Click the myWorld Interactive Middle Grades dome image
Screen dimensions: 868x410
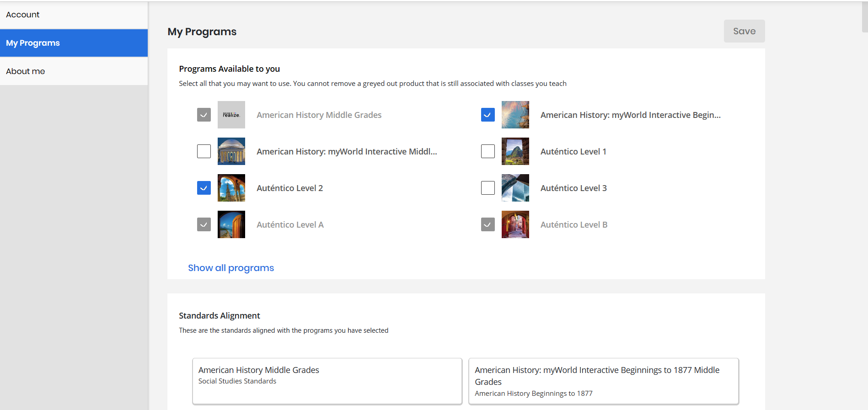231,151
